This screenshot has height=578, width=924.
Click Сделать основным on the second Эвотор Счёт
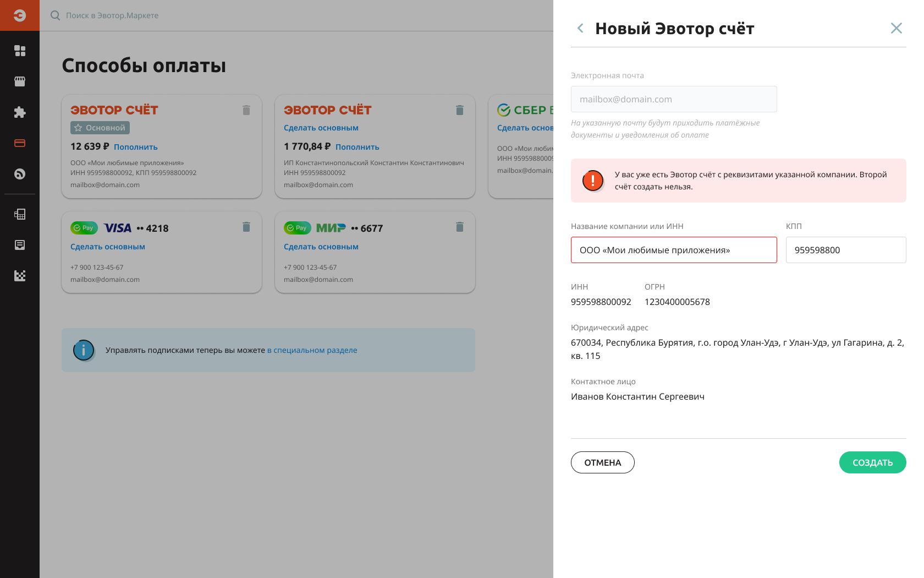pyautogui.click(x=321, y=128)
